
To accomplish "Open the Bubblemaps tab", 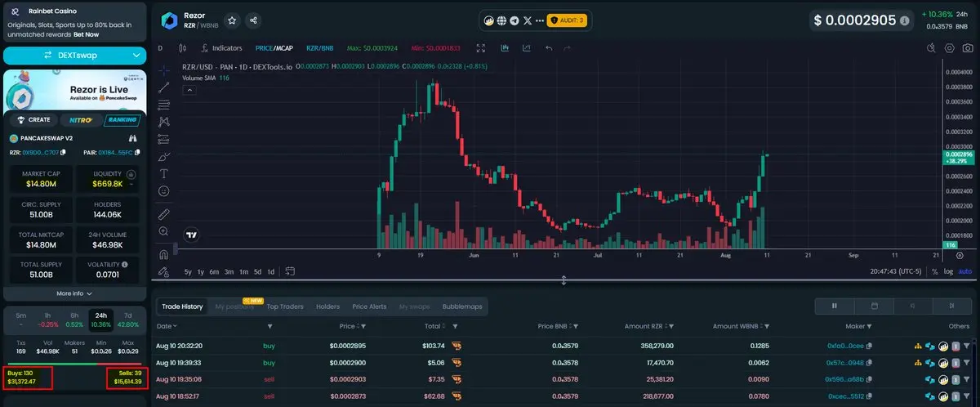I will [x=462, y=306].
